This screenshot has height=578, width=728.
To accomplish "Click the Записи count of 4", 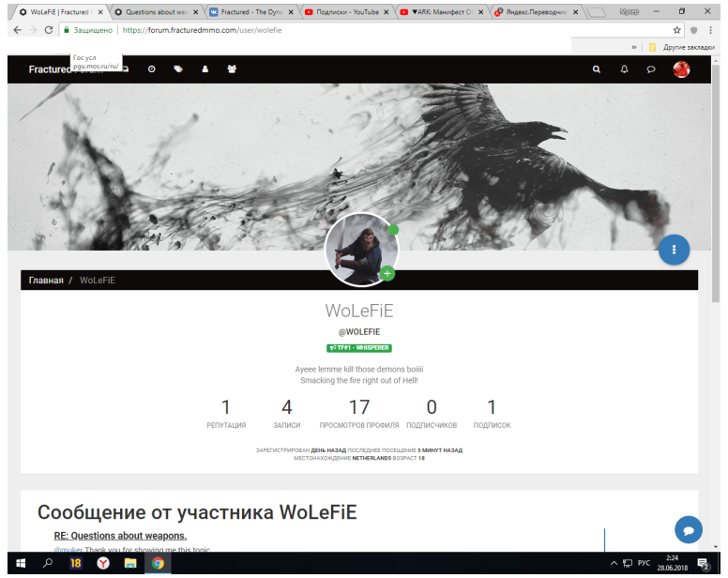I will [x=287, y=407].
